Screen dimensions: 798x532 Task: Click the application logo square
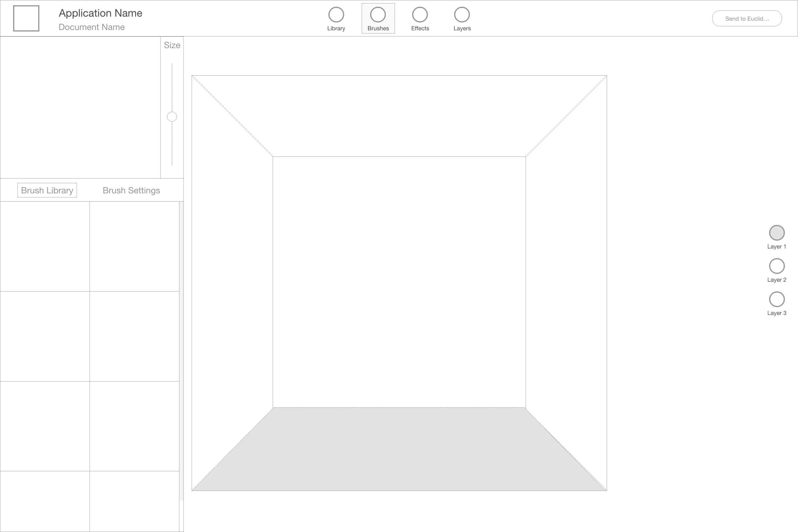tap(26, 18)
